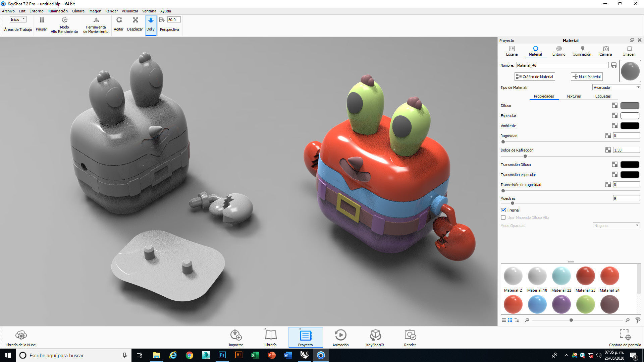This screenshot has height=362, width=644.
Task: Open the Render dialog
Action: click(410, 338)
